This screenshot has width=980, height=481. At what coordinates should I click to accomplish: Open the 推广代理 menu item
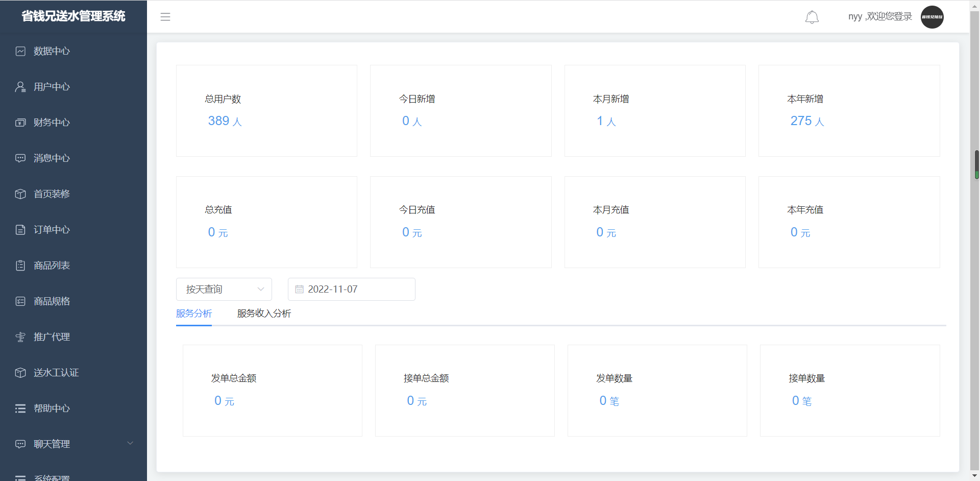(52, 337)
